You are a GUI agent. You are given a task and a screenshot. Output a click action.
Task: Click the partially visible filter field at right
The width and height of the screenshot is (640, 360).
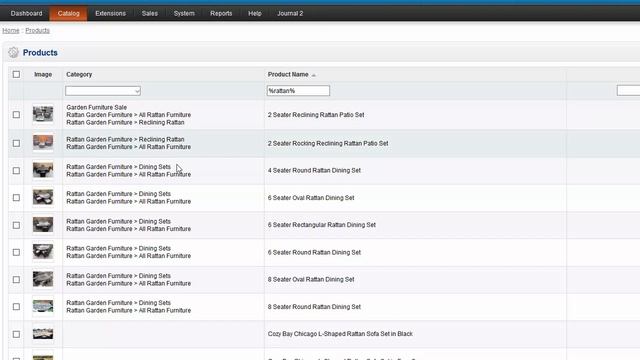[x=629, y=91]
